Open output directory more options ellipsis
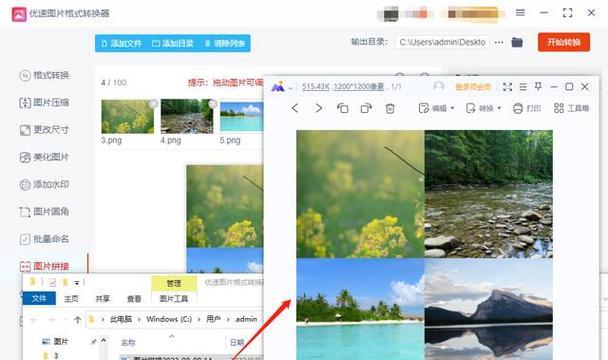The height and width of the screenshot is (360, 608). point(499,42)
